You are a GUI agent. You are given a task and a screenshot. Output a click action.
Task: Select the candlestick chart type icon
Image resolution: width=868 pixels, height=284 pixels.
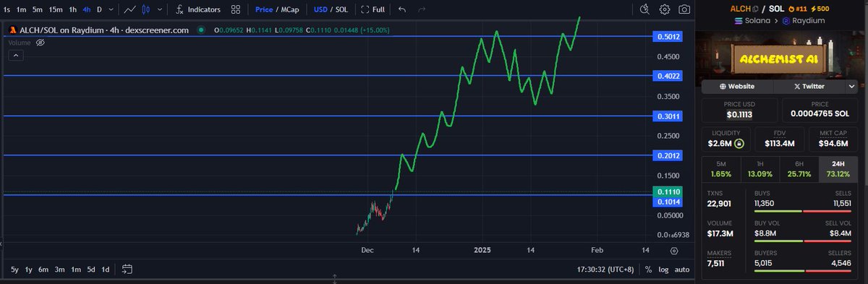click(x=146, y=10)
